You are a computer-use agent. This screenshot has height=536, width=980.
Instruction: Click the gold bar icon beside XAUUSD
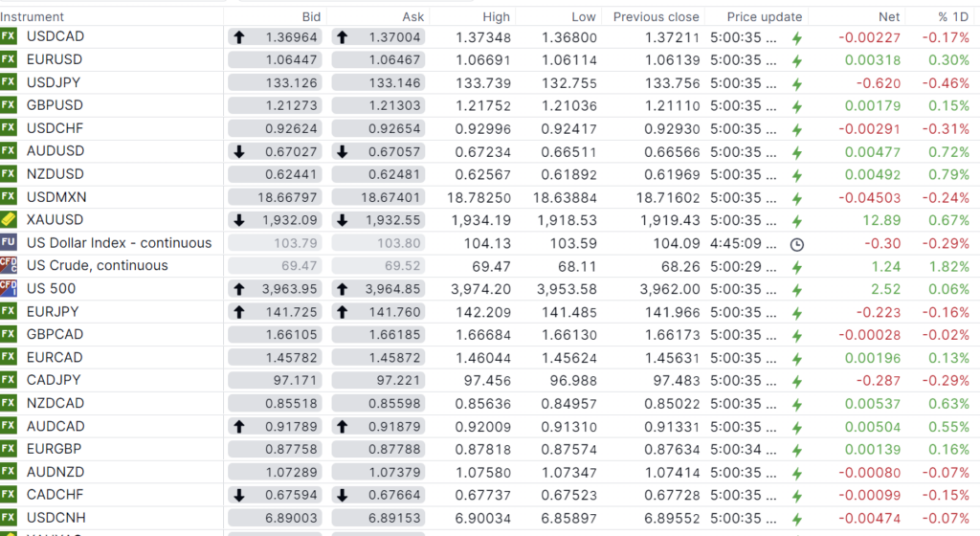point(9,220)
